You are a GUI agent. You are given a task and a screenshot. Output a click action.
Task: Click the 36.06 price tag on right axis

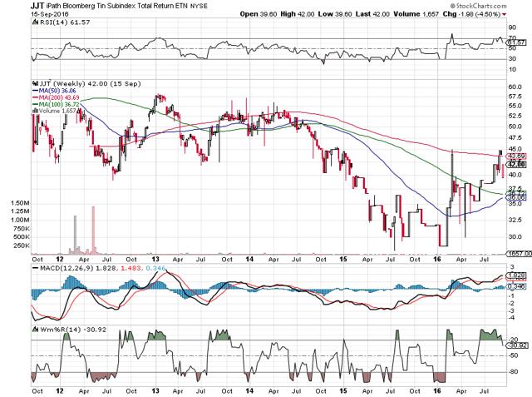click(x=516, y=197)
